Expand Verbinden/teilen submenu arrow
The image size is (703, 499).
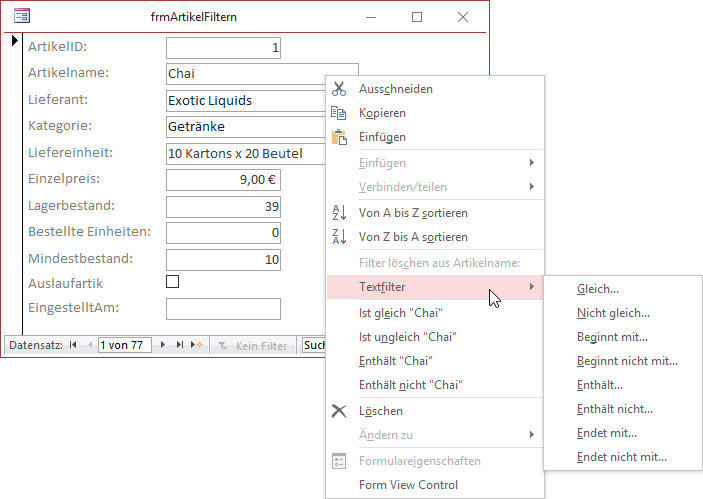532,187
